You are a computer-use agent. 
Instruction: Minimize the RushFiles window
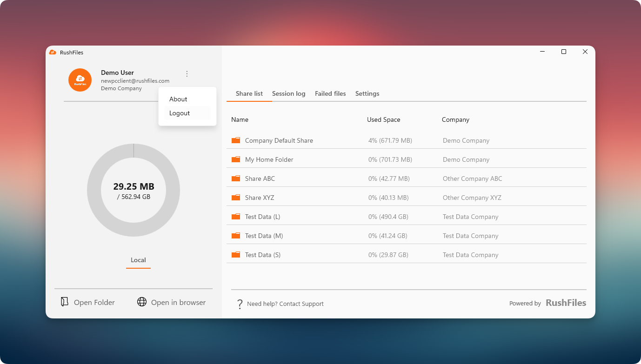click(x=542, y=52)
